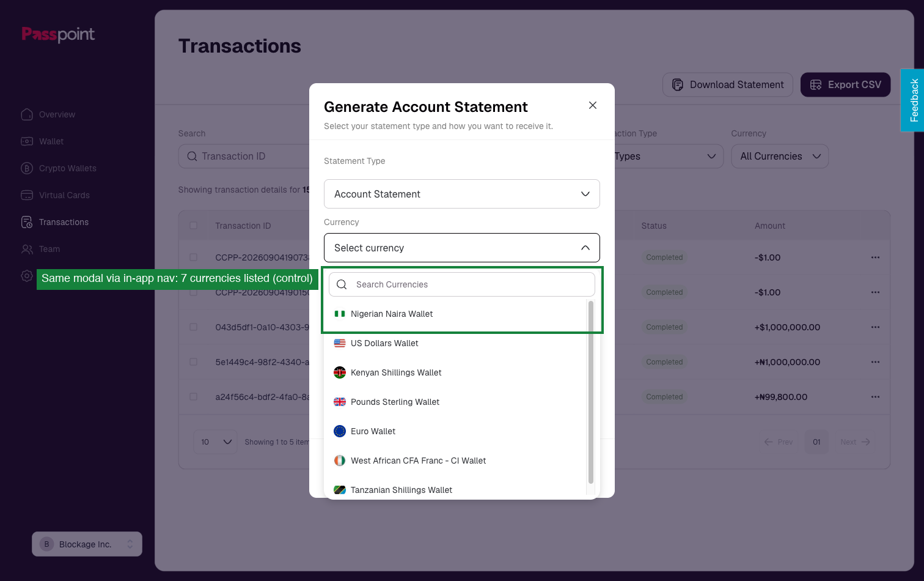Screen dimensions: 924x581
Task: Click the Export CSV table icon
Action: (816, 85)
